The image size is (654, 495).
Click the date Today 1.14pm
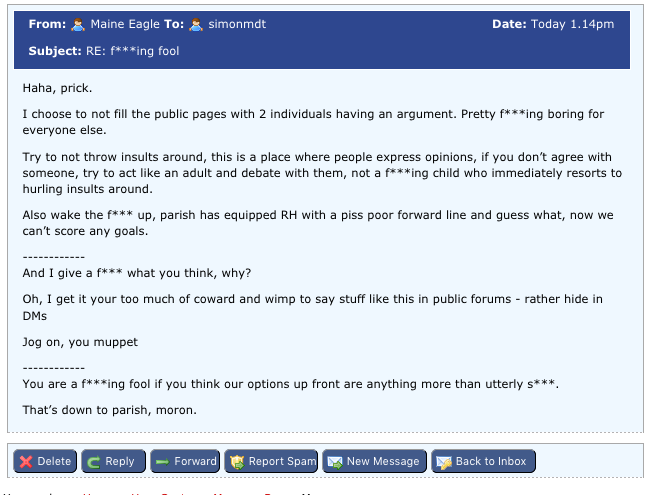575,24
